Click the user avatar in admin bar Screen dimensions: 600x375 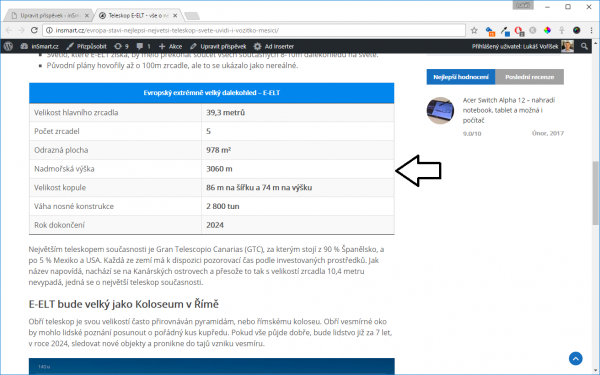coord(567,46)
